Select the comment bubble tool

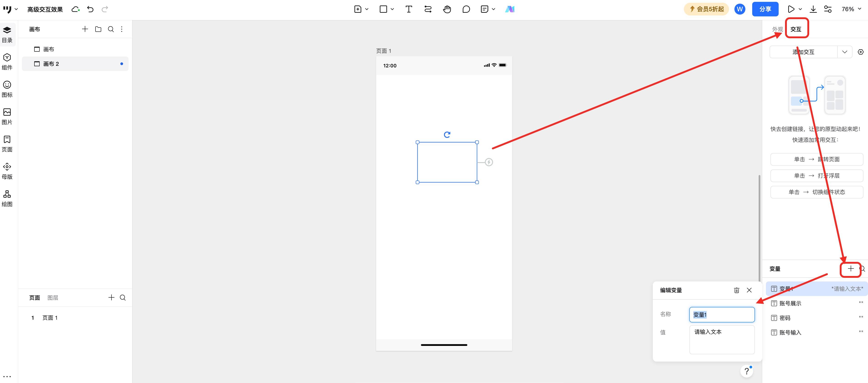pyautogui.click(x=466, y=9)
